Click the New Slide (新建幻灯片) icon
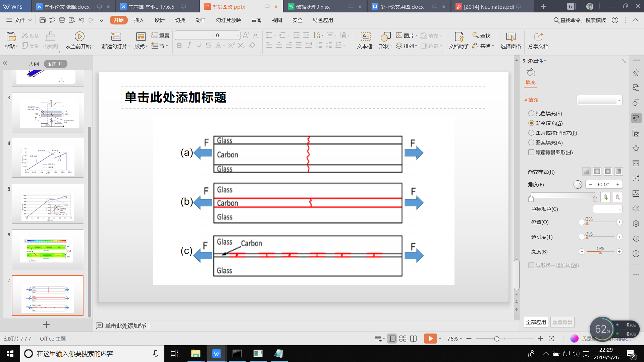Screen dimensions: 644x362 tap(116, 37)
